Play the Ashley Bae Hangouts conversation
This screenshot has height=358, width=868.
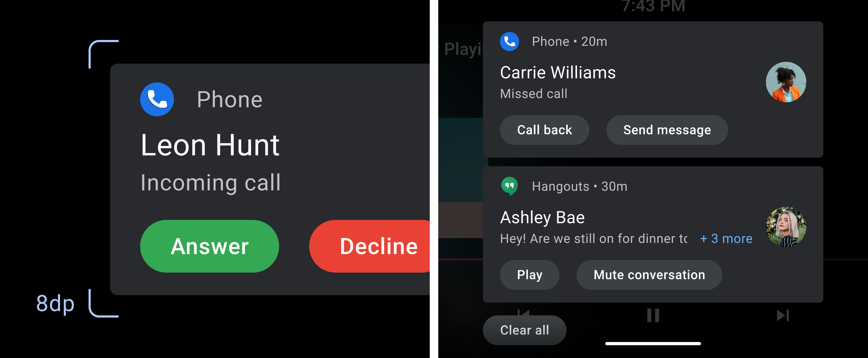click(x=528, y=274)
